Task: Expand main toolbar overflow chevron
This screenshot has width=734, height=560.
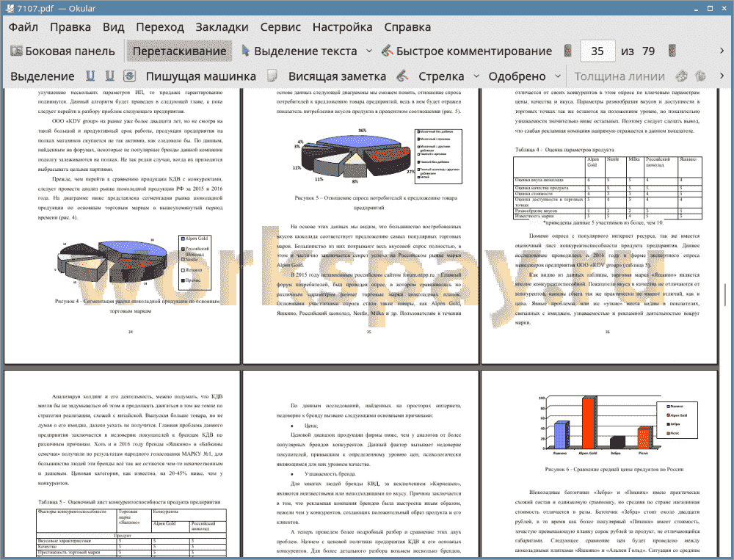Action: click(722, 51)
